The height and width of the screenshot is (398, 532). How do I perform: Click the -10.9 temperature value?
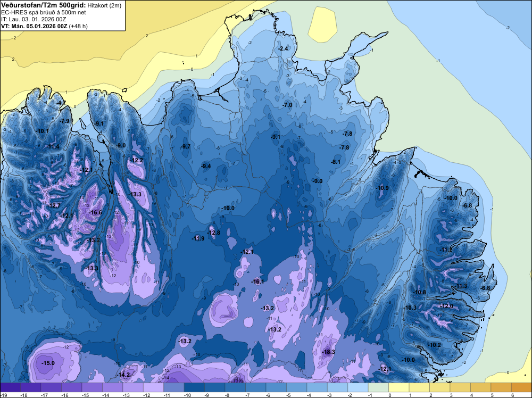tap(383, 188)
